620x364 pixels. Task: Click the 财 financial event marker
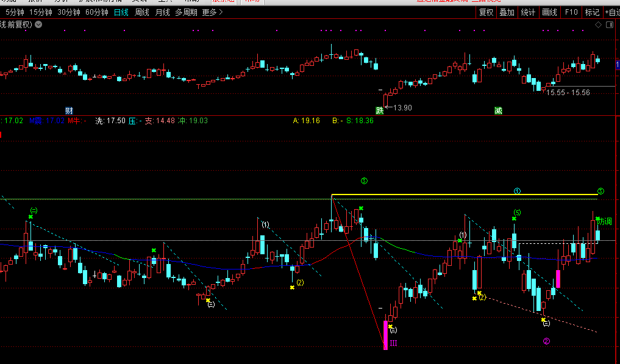[x=69, y=110]
